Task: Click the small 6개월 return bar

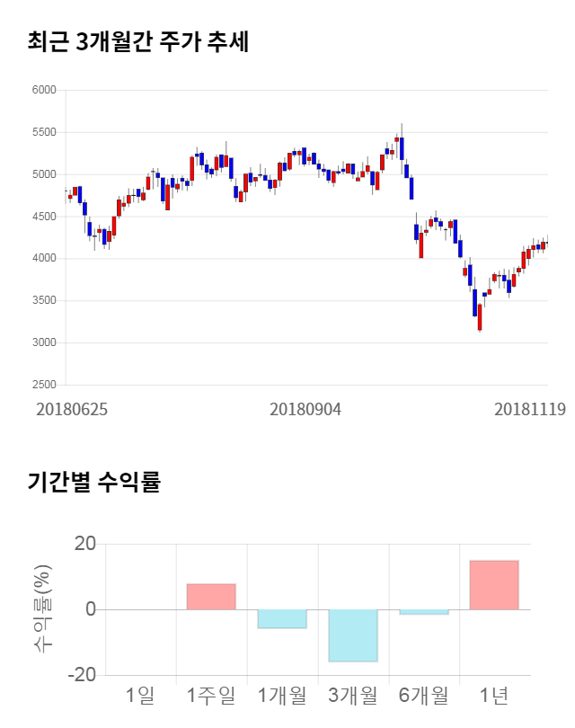Action: click(x=424, y=612)
